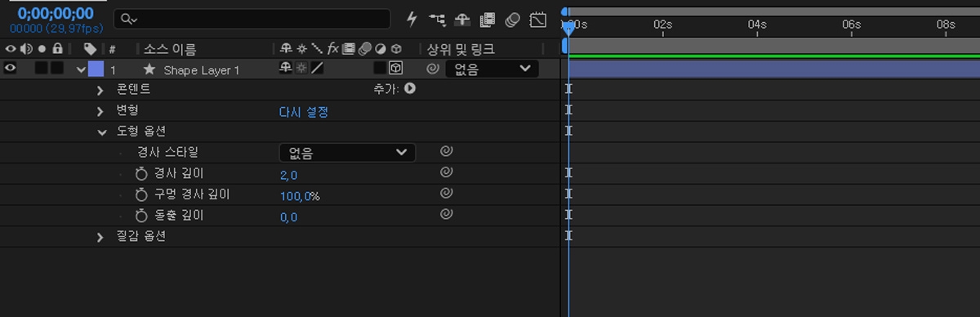Expand the 변형 group
This screenshot has width=980, height=317.
point(100,111)
